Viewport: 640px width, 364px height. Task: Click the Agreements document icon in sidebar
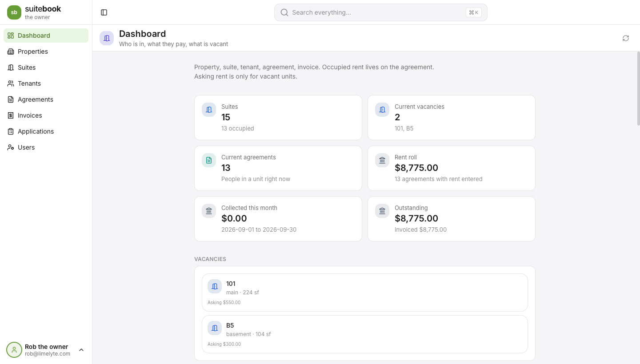11,99
